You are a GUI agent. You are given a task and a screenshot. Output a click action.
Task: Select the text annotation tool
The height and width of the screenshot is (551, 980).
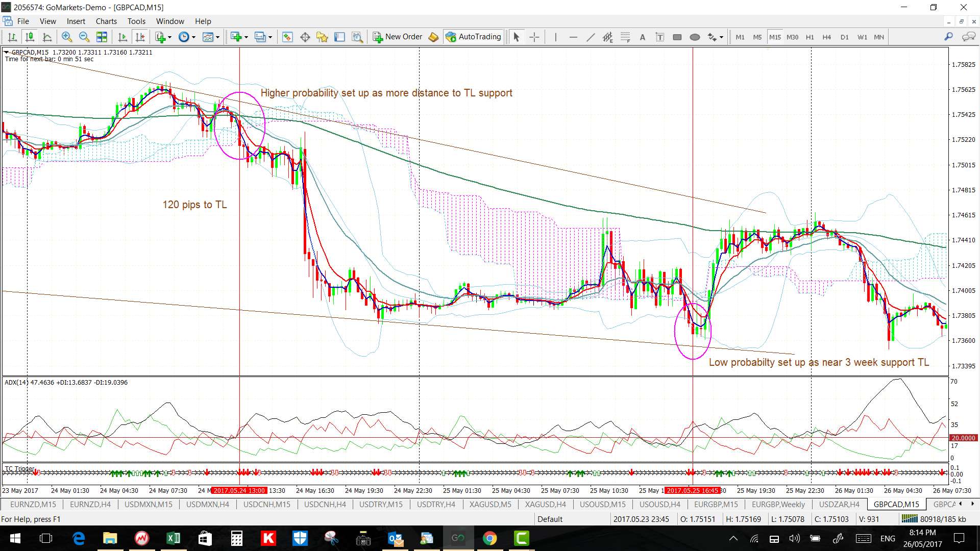643,37
